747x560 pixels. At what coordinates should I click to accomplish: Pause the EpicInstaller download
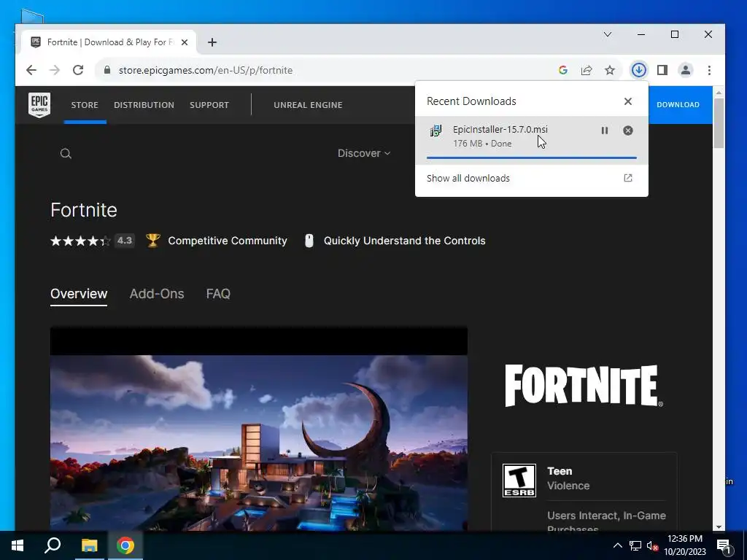pos(605,131)
